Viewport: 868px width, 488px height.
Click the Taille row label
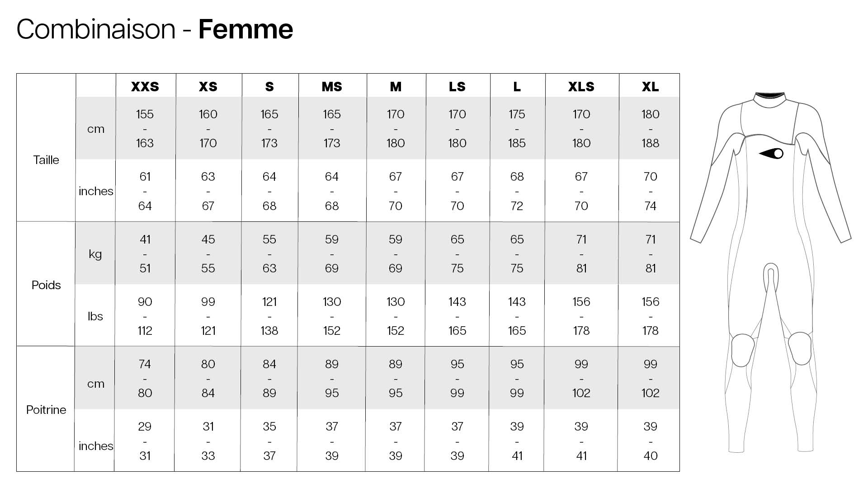(x=46, y=160)
